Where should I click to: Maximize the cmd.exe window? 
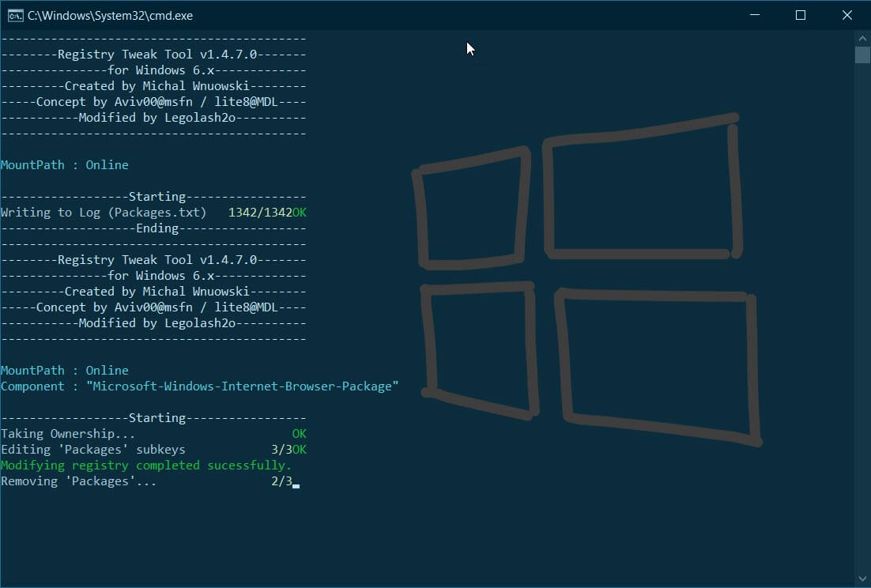[801, 15]
